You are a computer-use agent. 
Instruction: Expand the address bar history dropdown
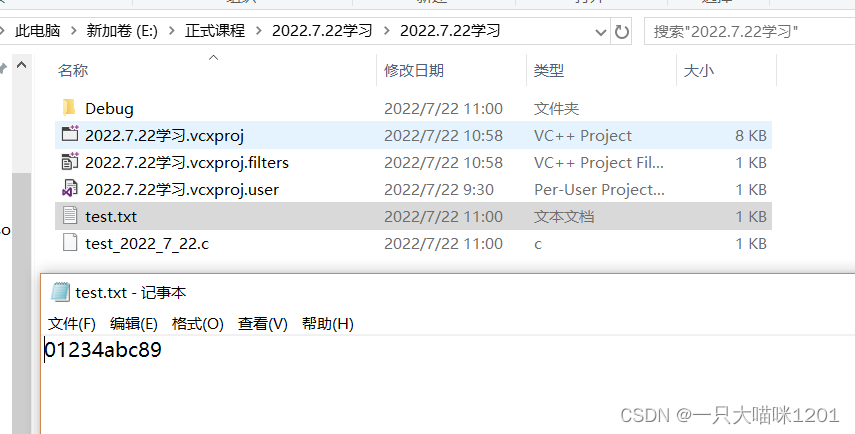tap(601, 32)
